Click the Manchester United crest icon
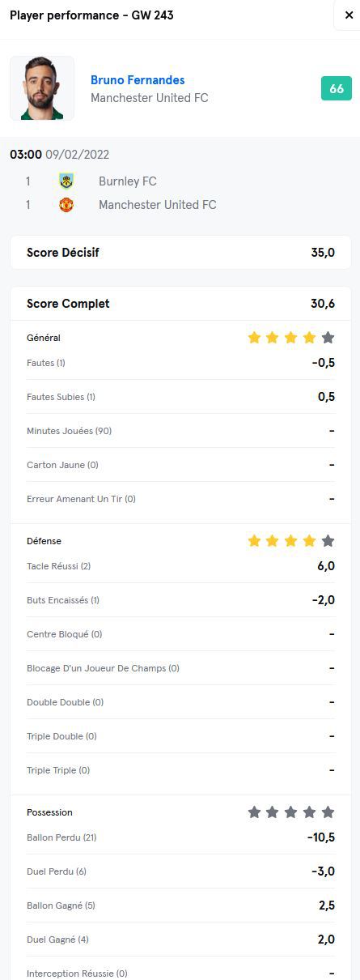This screenshot has width=360, height=980. 66,205
